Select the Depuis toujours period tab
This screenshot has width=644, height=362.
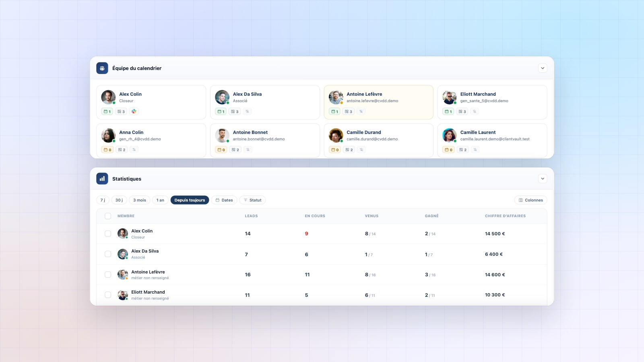click(190, 200)
